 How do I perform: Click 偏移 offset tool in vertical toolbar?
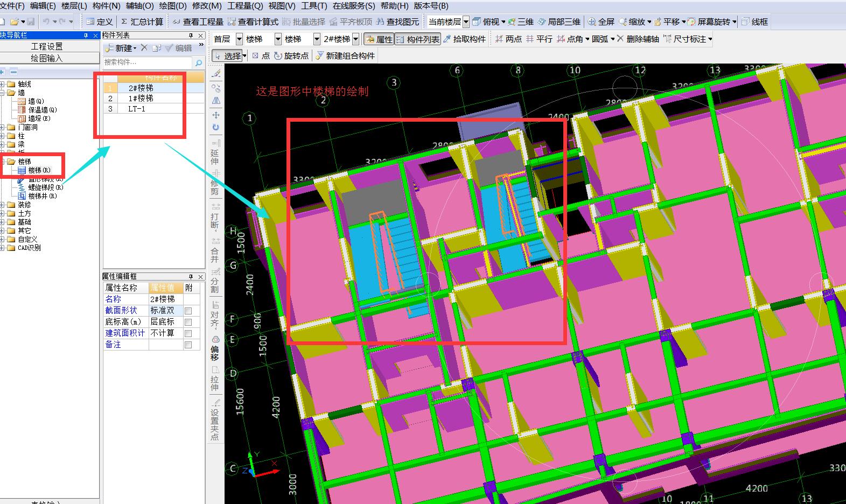(x=215, y=349)
